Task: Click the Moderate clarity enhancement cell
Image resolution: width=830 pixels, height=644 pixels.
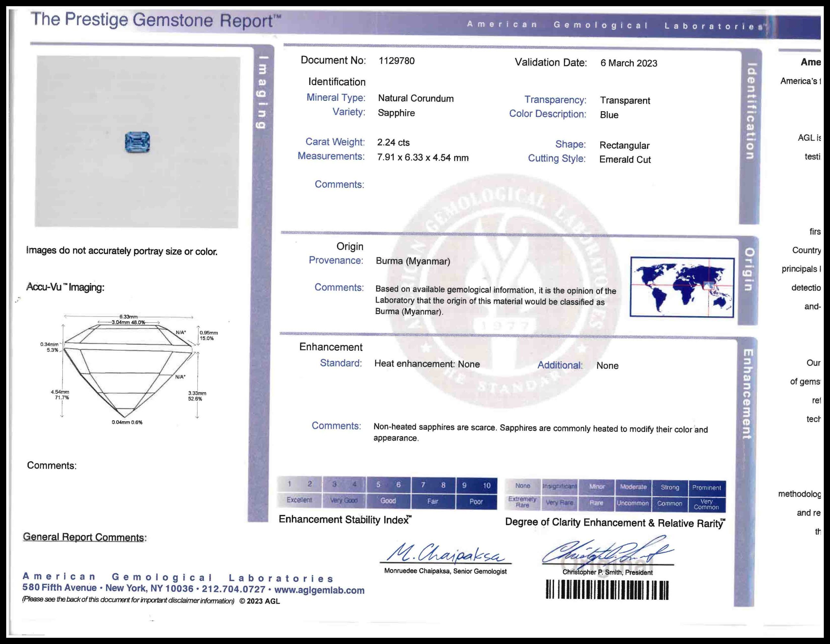Action: click(x=633, y=487)
